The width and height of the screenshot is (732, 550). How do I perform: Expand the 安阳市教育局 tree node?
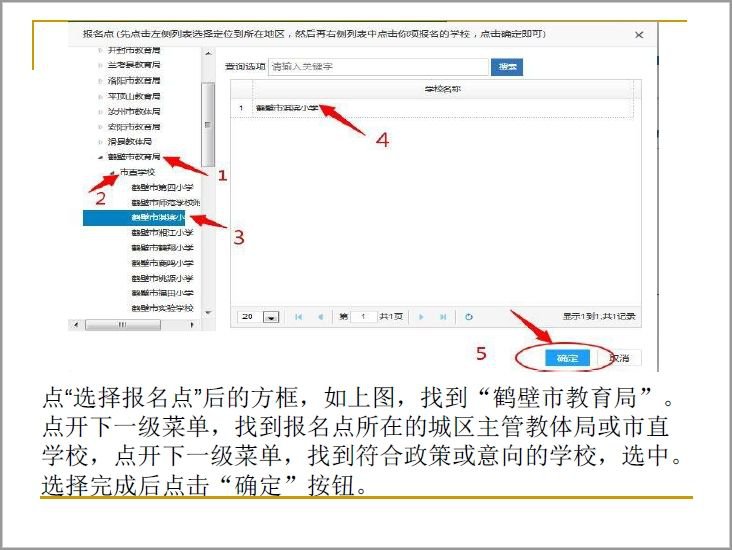pos(100,127)
